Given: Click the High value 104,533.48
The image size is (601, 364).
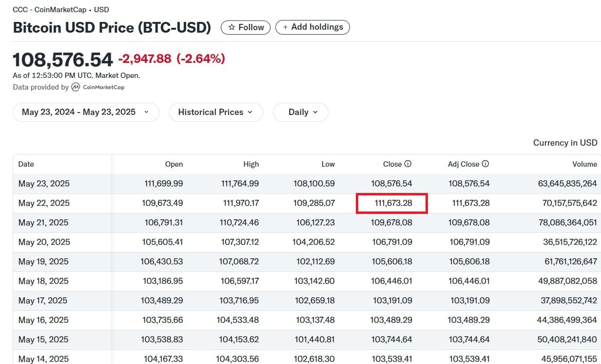Looking at the screenshot, I should [x=238, y=320].
